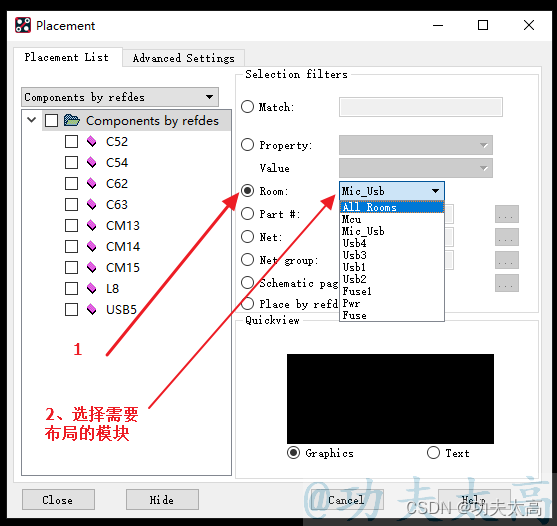
Task: Switch to the Advanced Settings tab
Action: [184, 58]
